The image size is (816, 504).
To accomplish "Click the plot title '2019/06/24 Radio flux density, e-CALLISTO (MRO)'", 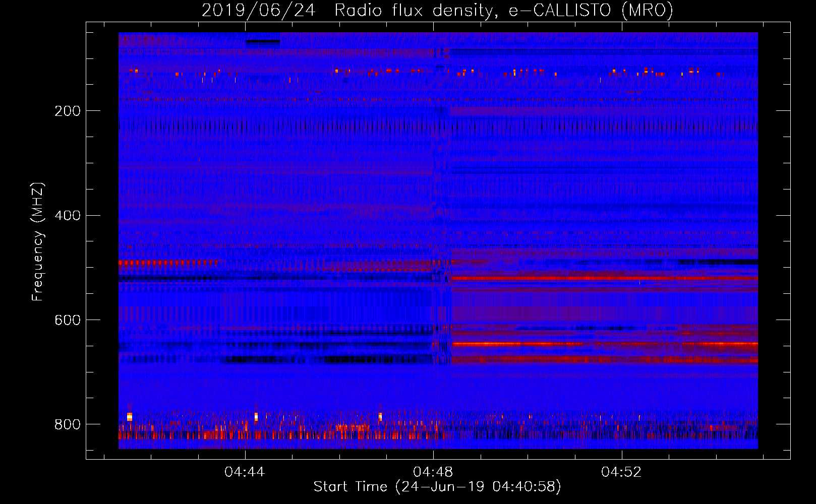I will coord(437,10).
